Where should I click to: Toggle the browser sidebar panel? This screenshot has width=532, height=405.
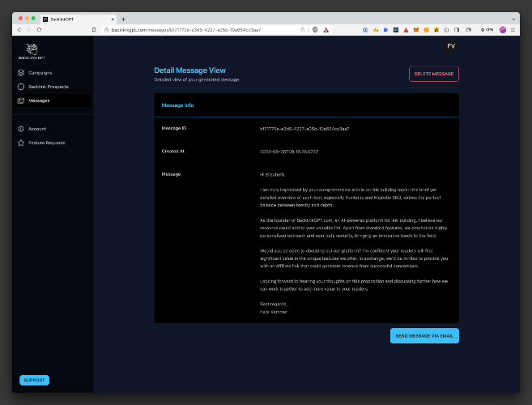point(457,30)
